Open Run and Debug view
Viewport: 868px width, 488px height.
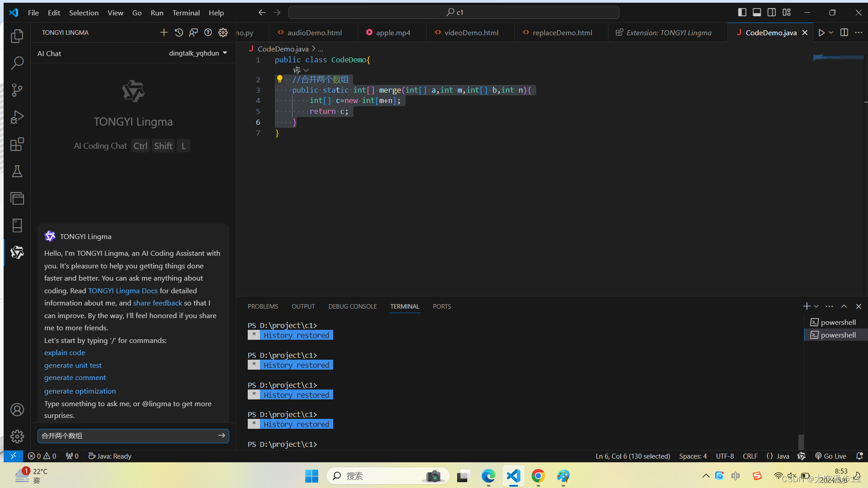coord(17,117)
